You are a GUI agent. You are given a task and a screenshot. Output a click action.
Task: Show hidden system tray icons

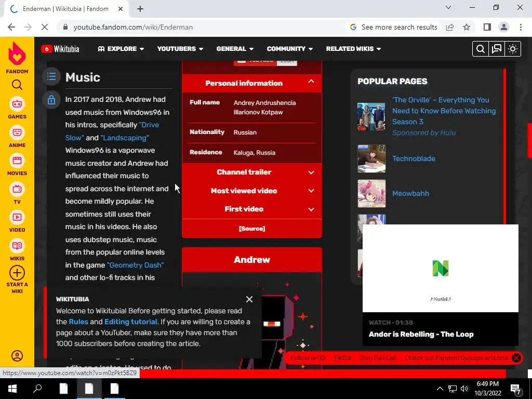click(440, 389)
